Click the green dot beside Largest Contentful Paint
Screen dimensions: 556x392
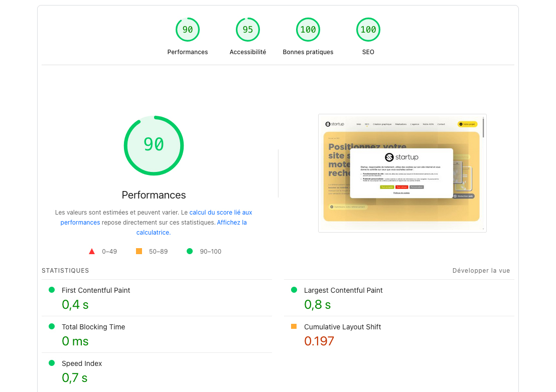click(x=294, y=290)
